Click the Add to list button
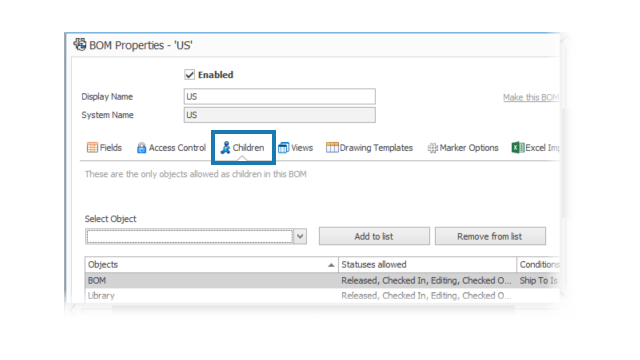The width and height of the screenshot is (640, 360). click(x=374, y=236)
